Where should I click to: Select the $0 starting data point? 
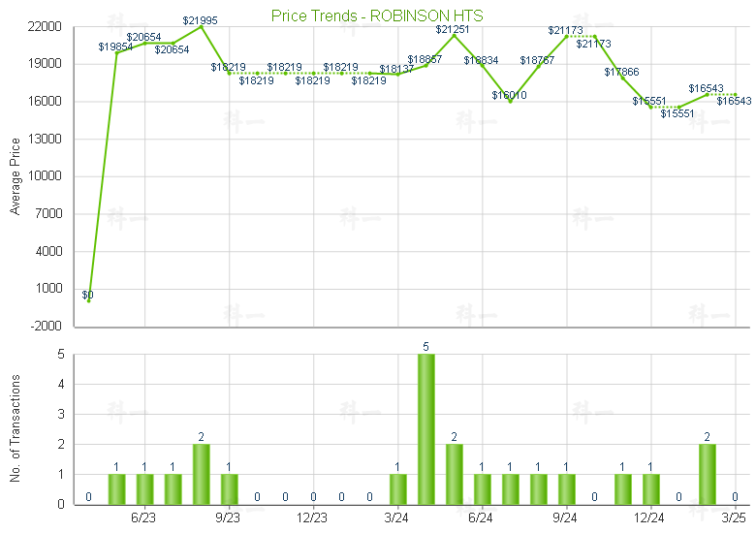click(89, 300)
